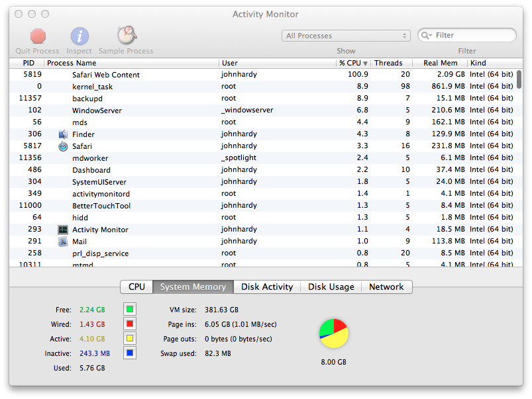Click the Page ins 6.05 GB value
The width and height of the screenshot is (532, 399).
point(240,324)
